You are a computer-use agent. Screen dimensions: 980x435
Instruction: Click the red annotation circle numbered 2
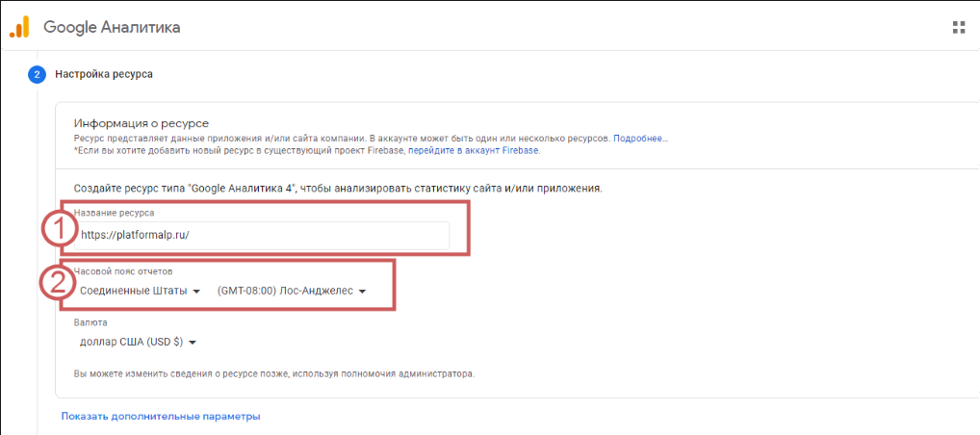coord(57,283)
